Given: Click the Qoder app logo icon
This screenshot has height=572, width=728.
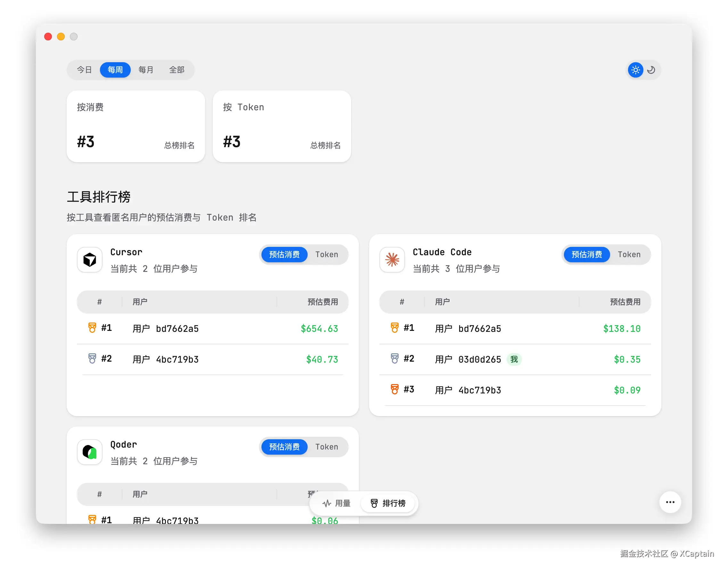Looking at the screenshot, I should 90,452.
